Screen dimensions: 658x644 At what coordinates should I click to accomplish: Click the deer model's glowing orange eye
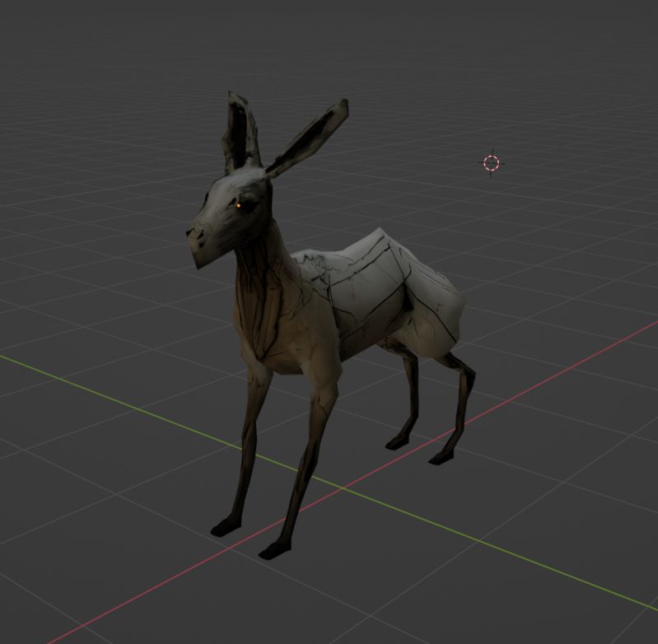pos(238,205)
